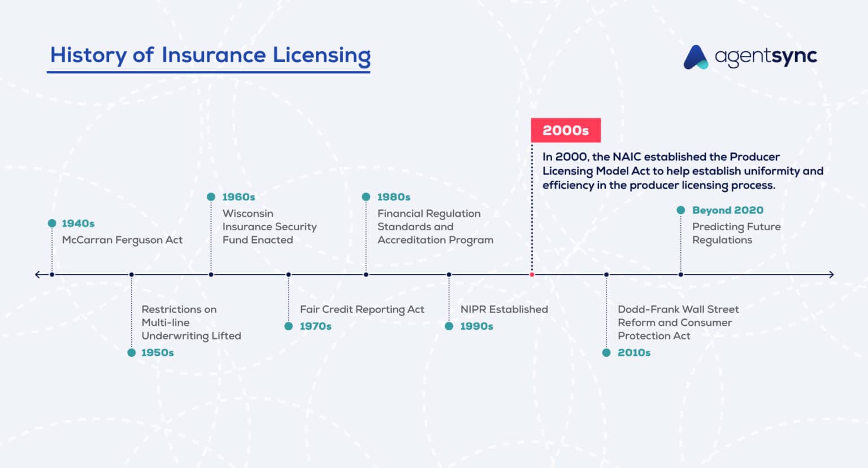The height and width of the screenshot is (468, 868).
Task: Select the 1950s dot below the timeline
Action: 131,352
